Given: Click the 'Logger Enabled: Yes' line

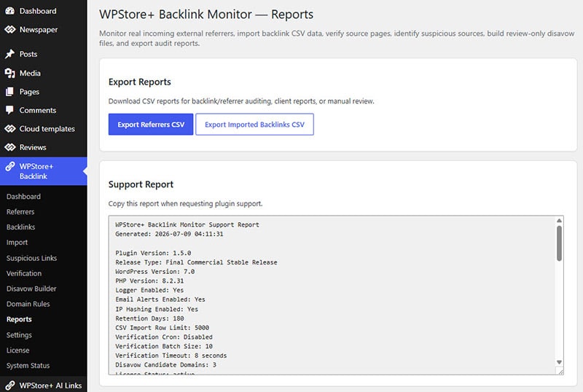Looking at the screenshot, I should coord(149,290).
